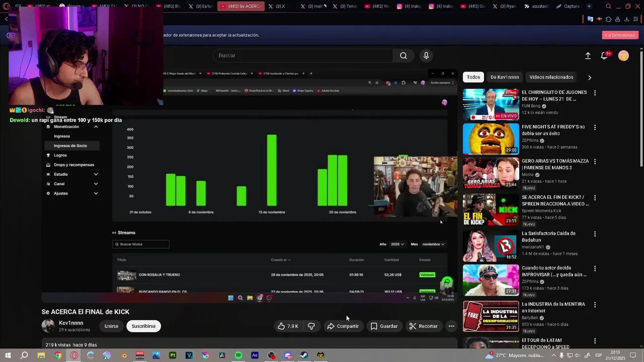Expand the Ajustes section in the video sidebar

click(x=96, y=194)
